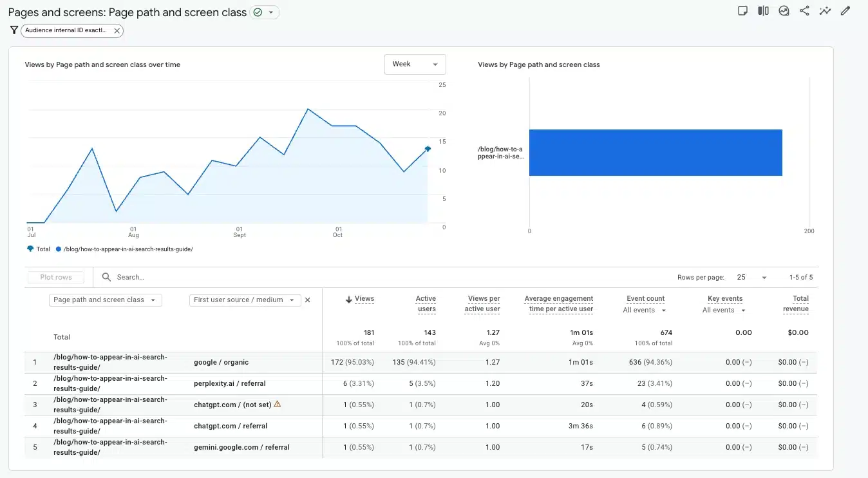Click the share report icon
Image resolution: width=868 pixels, height=478 pixels.
click(804, 11)
